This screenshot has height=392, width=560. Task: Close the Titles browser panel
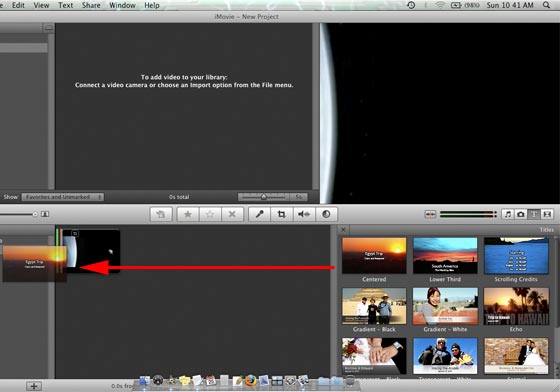[x=343, y=230]
